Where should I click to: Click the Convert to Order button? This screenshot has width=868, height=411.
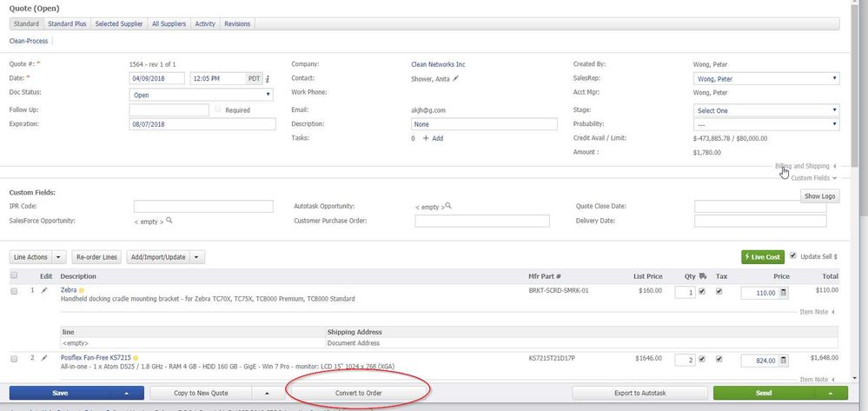(358, 394)
